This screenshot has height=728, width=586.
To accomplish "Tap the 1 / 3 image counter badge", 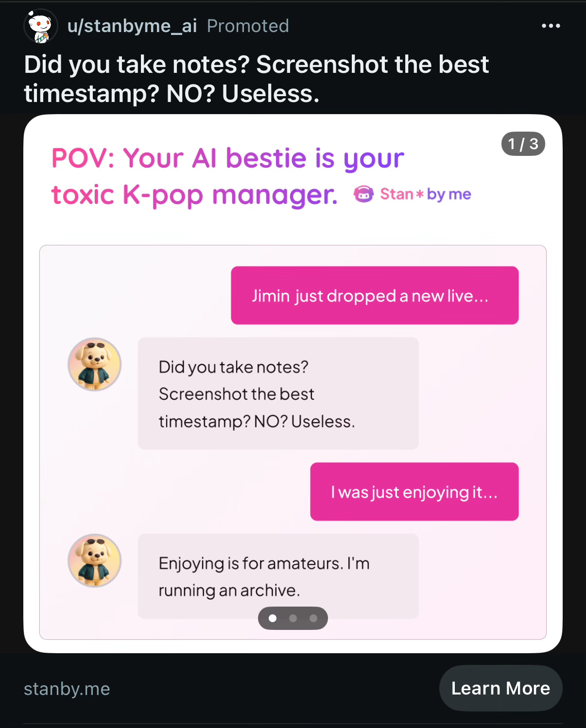I will click(x=523, y=144).
